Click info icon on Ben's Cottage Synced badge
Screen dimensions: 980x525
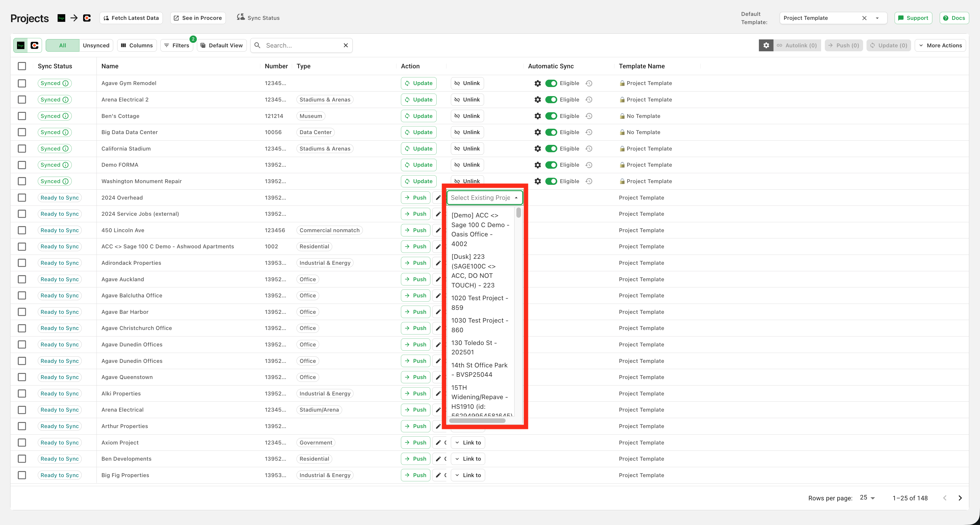pos(66,116)
